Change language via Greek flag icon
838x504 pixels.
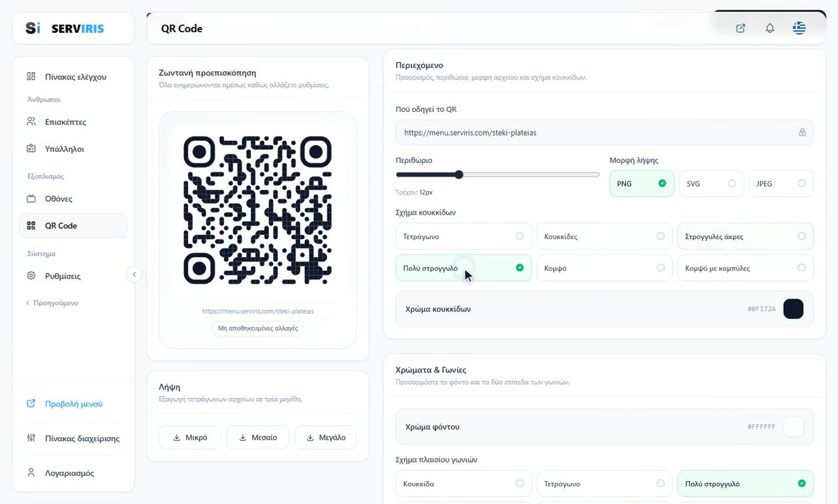click(799, 28)
